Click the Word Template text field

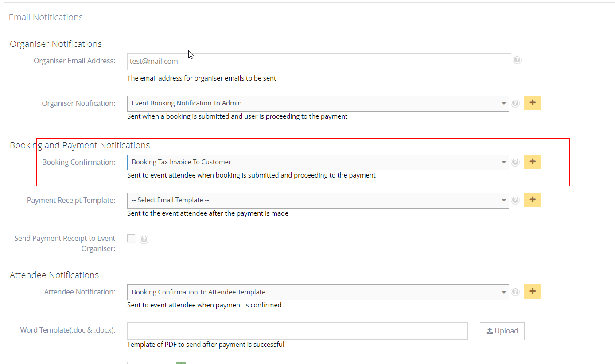[x=297, y=331]
